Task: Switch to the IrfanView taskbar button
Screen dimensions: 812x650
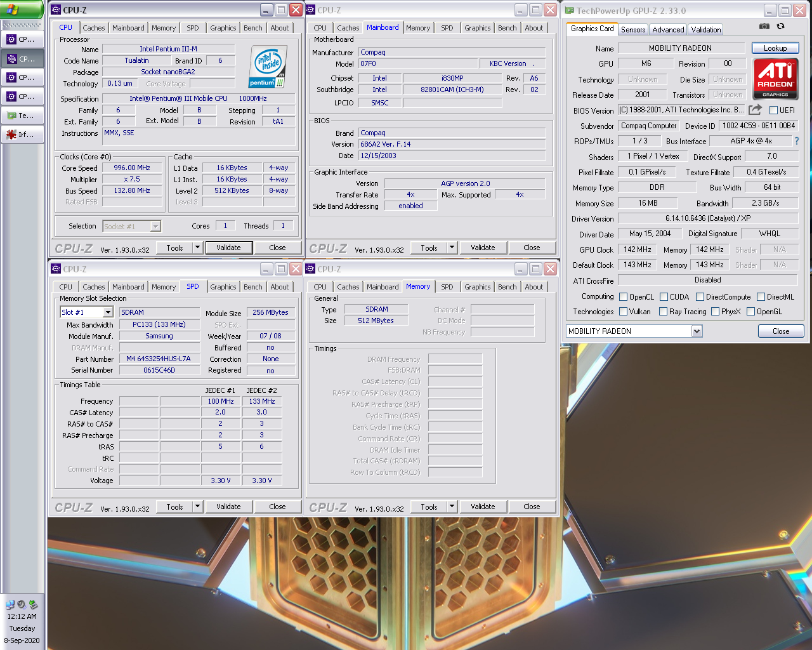Action: click(x=23, y=135)
